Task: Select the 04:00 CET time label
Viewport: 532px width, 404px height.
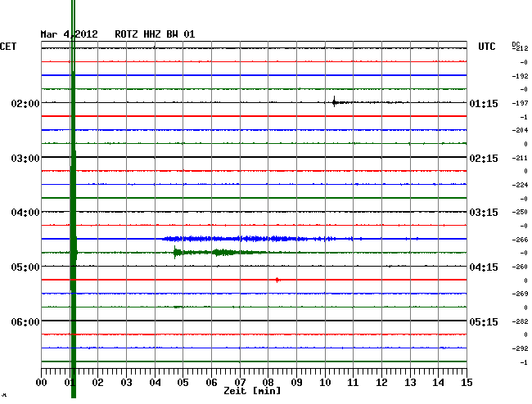Action: click(25, 213)
